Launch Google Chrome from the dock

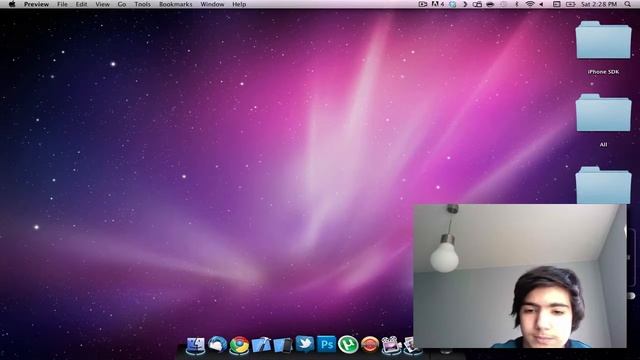click(x=239, y=345)
